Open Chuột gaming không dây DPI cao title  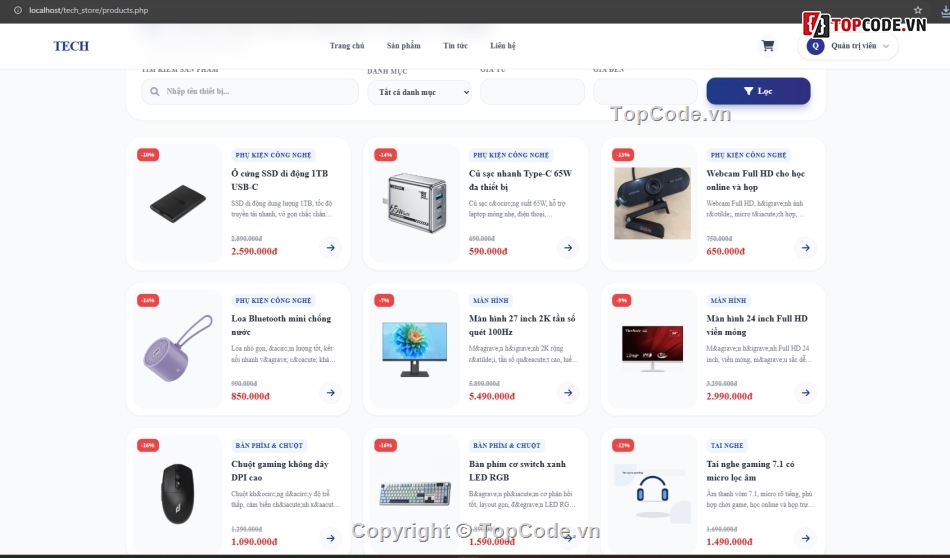coord(279,470)
